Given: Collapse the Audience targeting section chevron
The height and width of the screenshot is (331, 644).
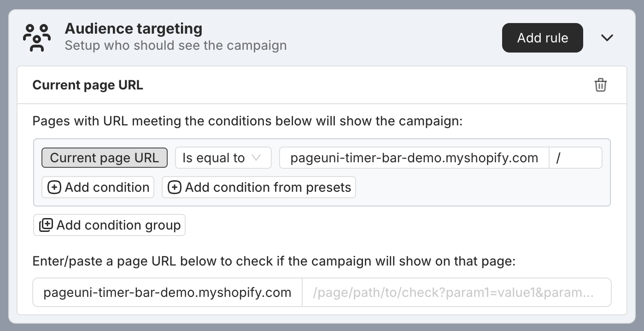Looking at the screenshot, I should pos(607,38).
